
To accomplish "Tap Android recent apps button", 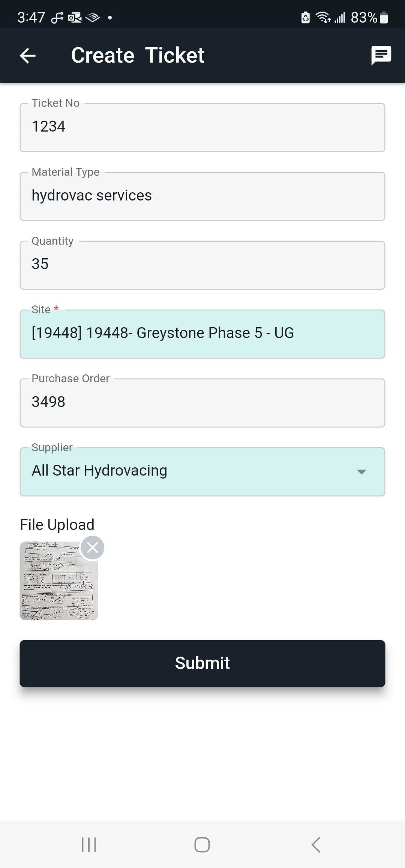I will point(89,845).
